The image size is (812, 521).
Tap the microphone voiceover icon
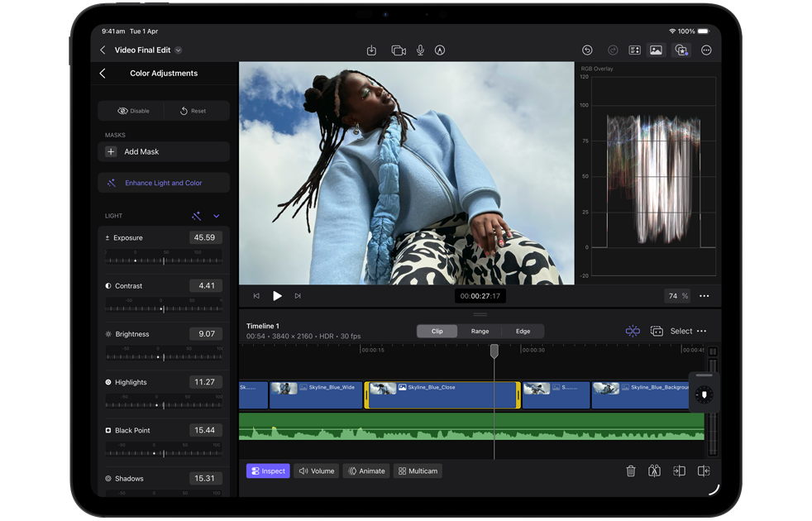[x=420, y=50]
